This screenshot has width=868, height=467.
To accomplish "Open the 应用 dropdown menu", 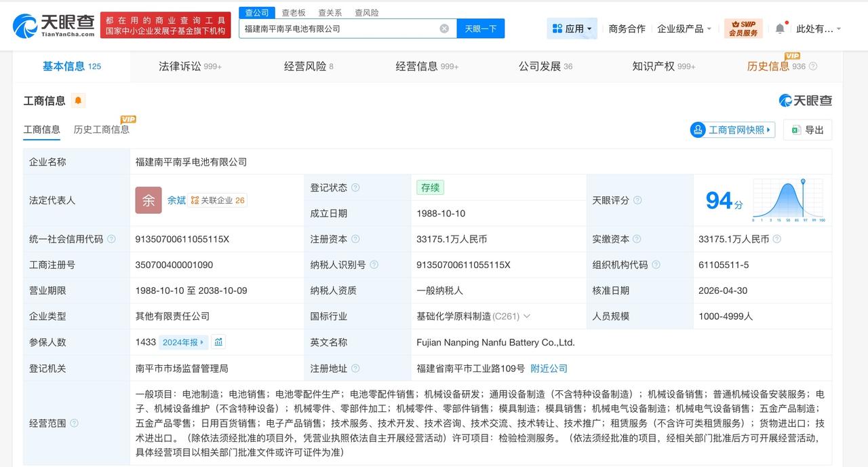I will (x=572, y=29).
